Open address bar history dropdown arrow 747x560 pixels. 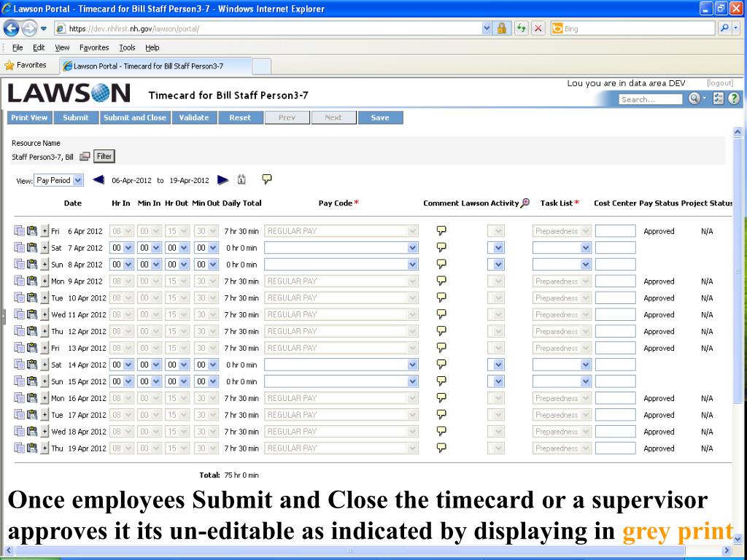click(x=487, y=28)
